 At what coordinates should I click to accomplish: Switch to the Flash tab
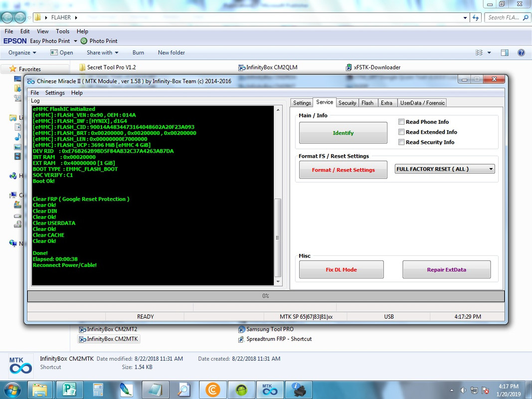coord(367,103)
